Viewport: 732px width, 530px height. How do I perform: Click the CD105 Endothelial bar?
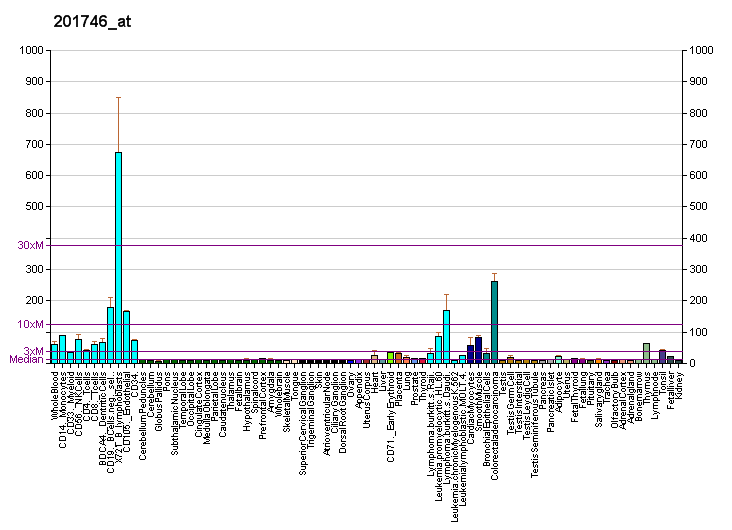pos(126,337)
